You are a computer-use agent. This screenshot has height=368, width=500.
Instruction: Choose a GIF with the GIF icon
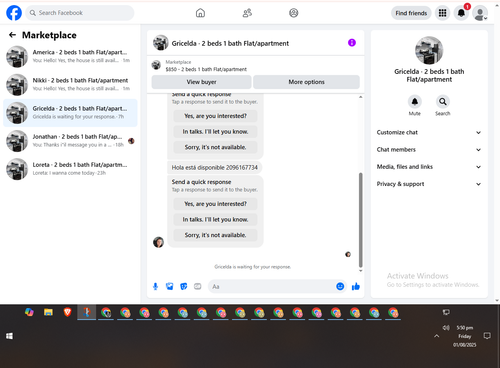tap(198, 286)
